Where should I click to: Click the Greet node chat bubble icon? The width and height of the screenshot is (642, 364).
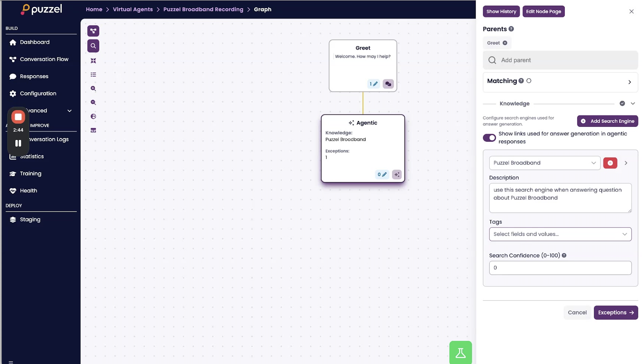click(388, 84)
